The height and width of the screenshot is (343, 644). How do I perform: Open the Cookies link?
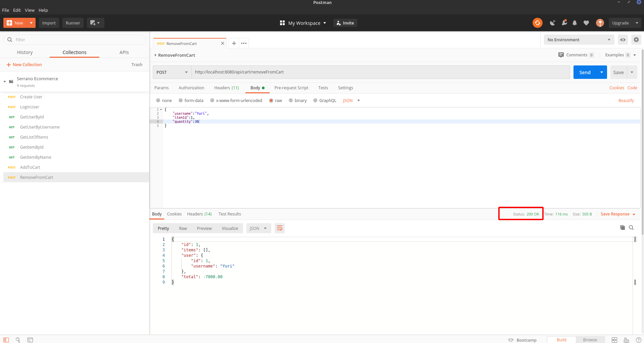[x=616, y=88]
